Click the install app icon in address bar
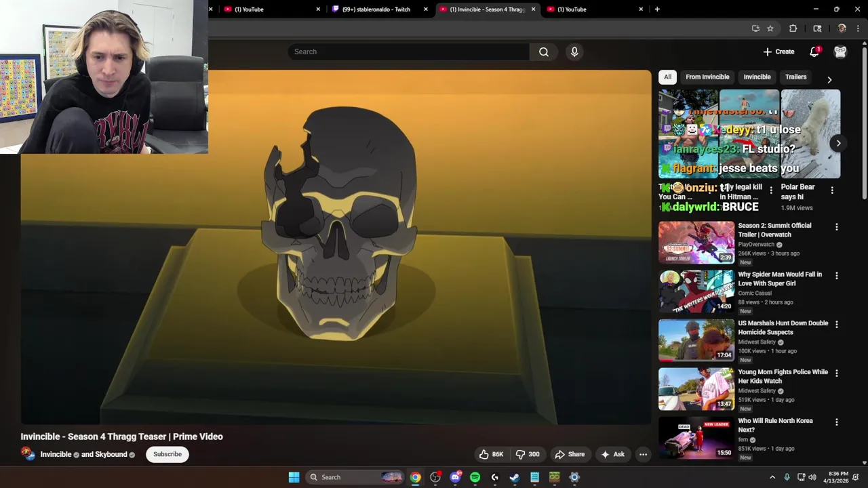This screenshot has height=488, width=868. click(x=755, y=28)
